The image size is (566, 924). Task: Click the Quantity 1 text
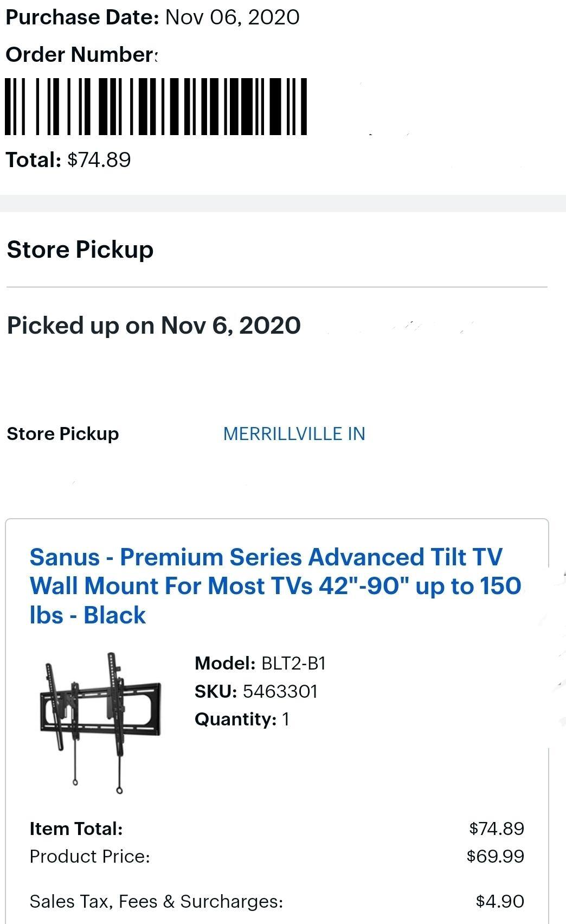click(x=242, y=719)
